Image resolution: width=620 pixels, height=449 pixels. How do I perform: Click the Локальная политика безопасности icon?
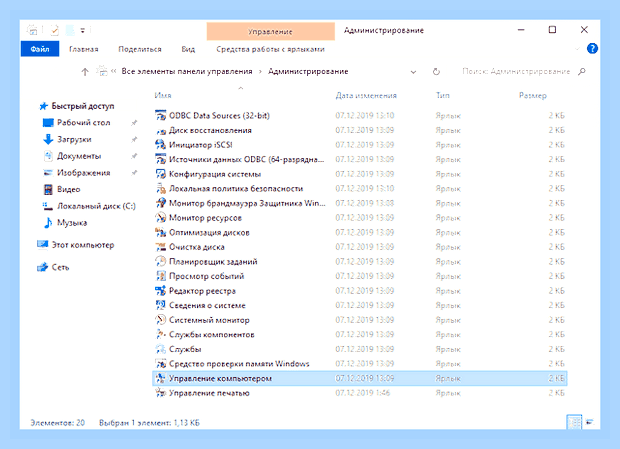[x=161, y=189]
